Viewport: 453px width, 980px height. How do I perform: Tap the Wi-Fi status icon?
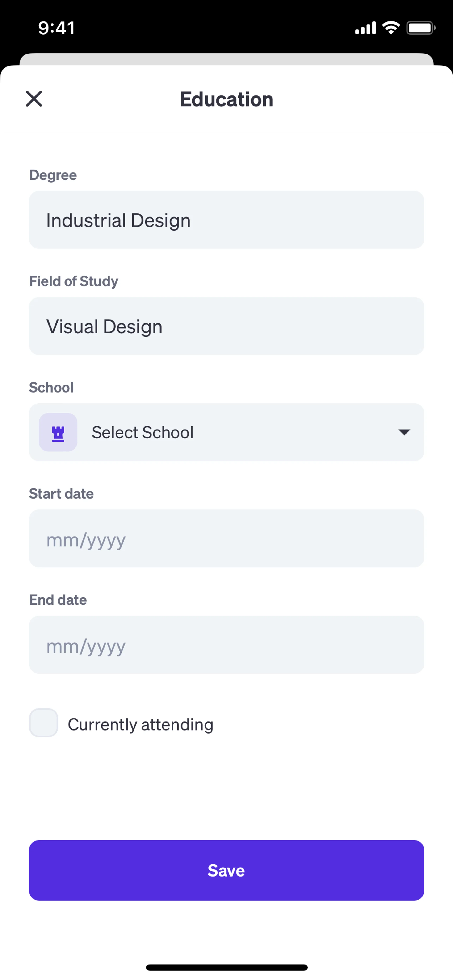coord(391,28)
